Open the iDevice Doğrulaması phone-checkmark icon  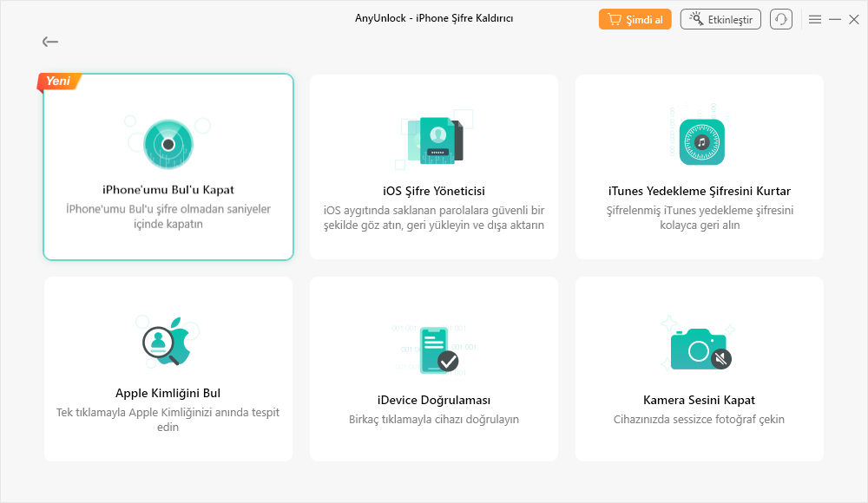[439, 349]
